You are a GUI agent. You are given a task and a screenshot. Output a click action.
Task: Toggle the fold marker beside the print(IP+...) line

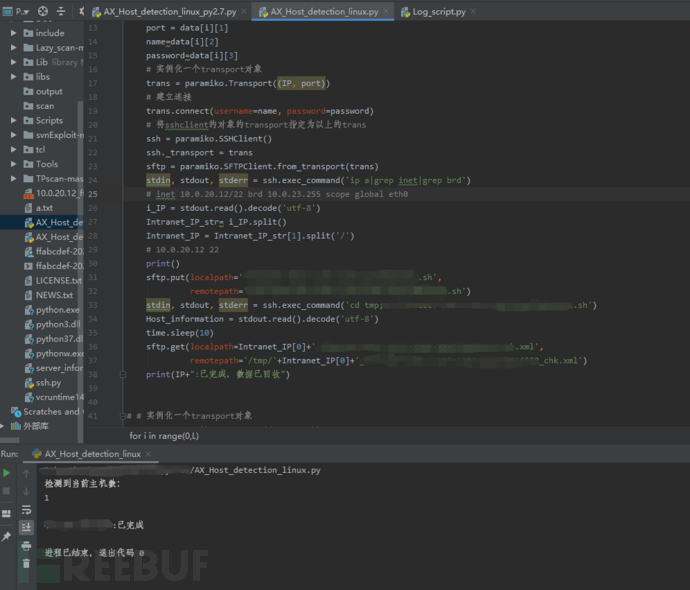tap(122, 375)
